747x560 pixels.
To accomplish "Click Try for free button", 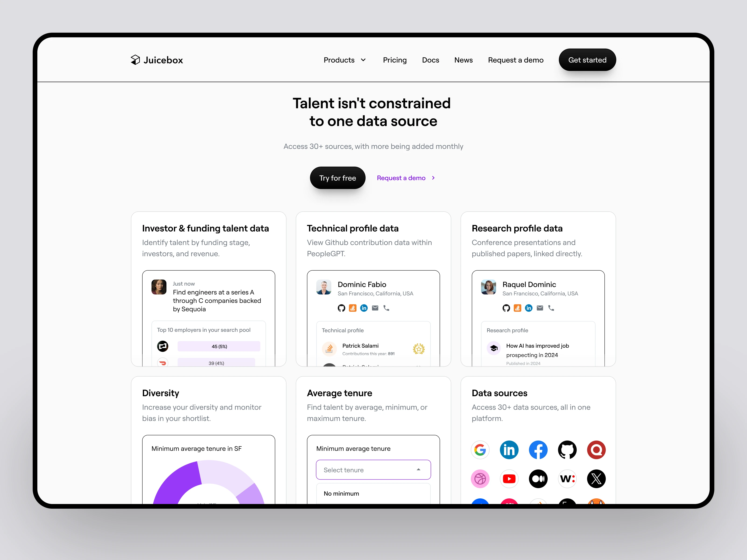I will click(338, 178).
